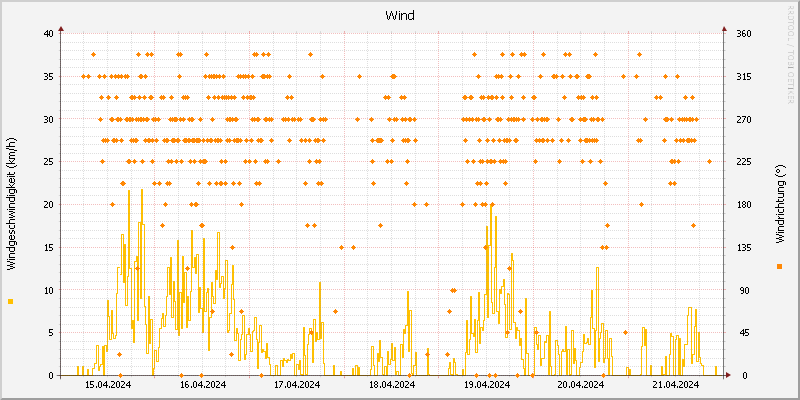
Task: Click the Windrichtung (°) axis label
Action: point(779,204)
